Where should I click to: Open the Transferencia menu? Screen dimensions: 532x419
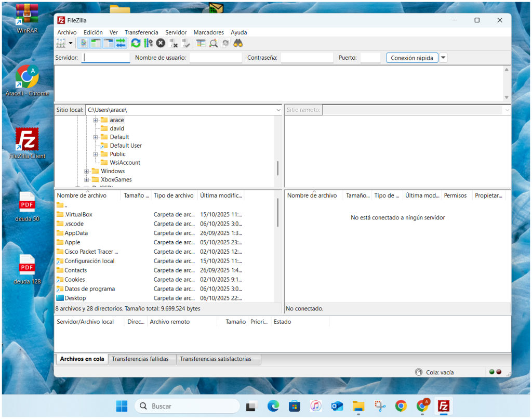coord(141,32)
